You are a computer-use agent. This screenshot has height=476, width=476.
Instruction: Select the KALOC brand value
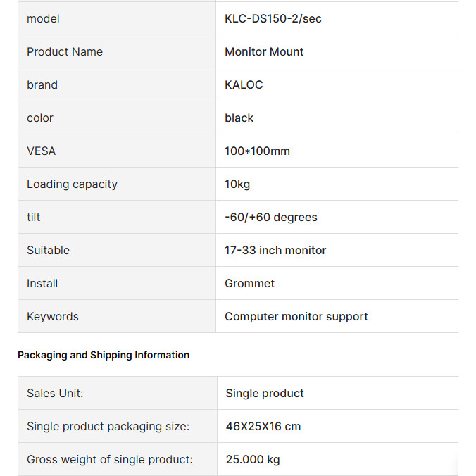pyautogui.click(x=244, y=85)
